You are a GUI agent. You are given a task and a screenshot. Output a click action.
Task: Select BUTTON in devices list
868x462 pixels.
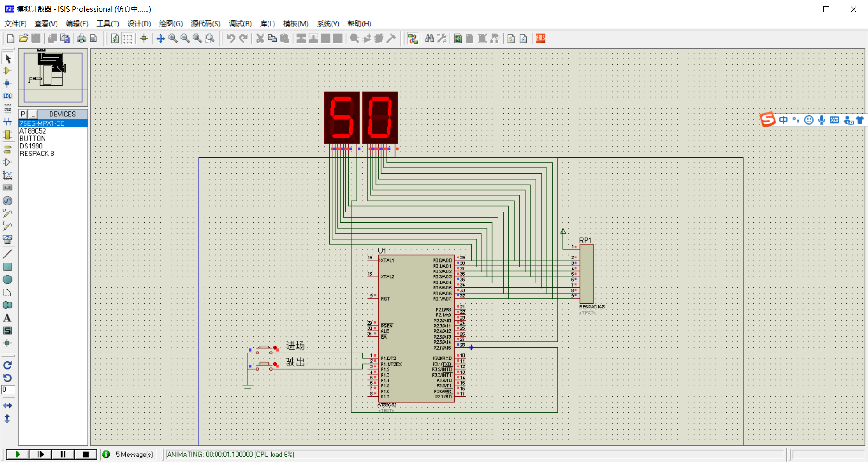tap(53, 138)
